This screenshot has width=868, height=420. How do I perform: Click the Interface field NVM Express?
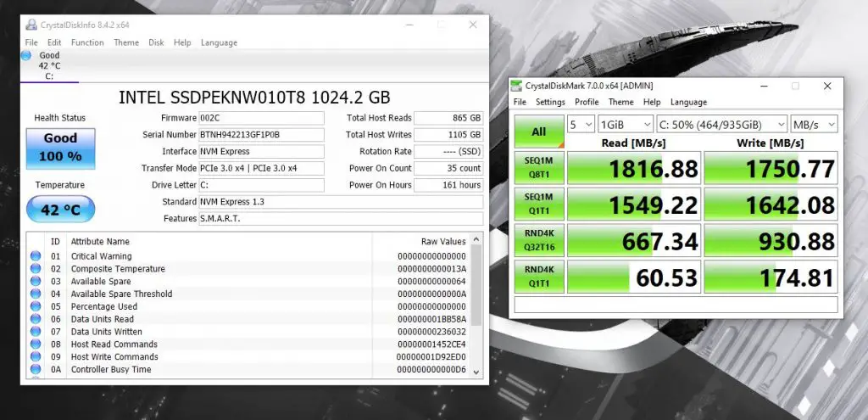coord(261,151)
